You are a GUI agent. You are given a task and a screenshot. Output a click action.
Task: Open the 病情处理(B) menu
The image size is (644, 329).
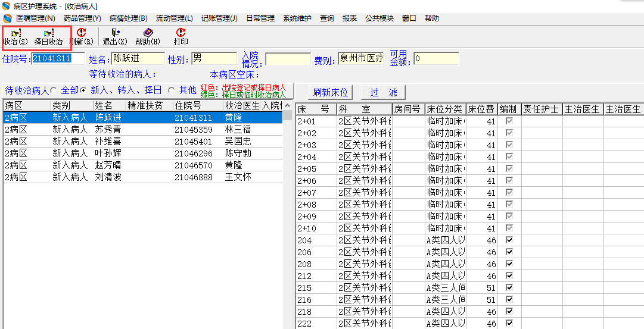tap(129, 18)
